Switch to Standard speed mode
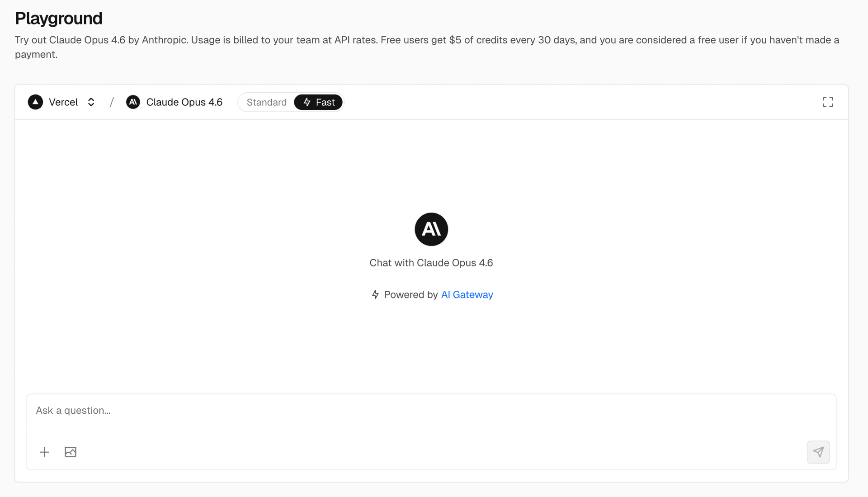The image size is (868, 497). click(x=266, y=102)
